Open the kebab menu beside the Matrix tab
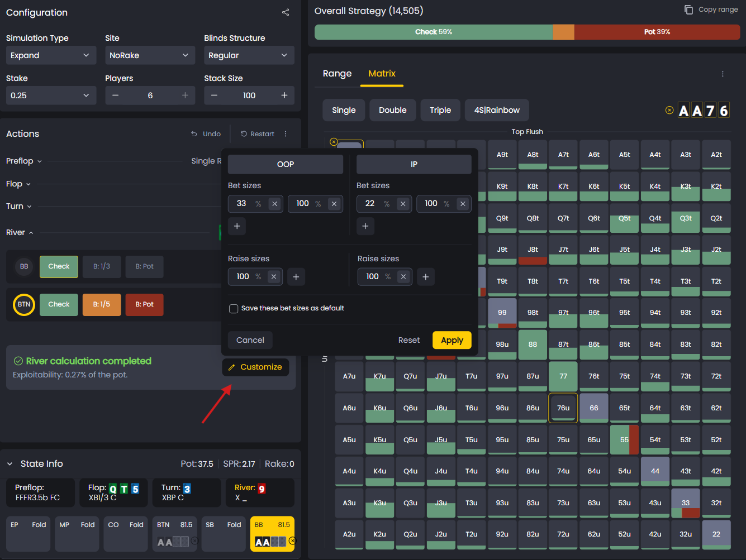The height and width of the screenshot is (560, 746). (x=723, y=73)
